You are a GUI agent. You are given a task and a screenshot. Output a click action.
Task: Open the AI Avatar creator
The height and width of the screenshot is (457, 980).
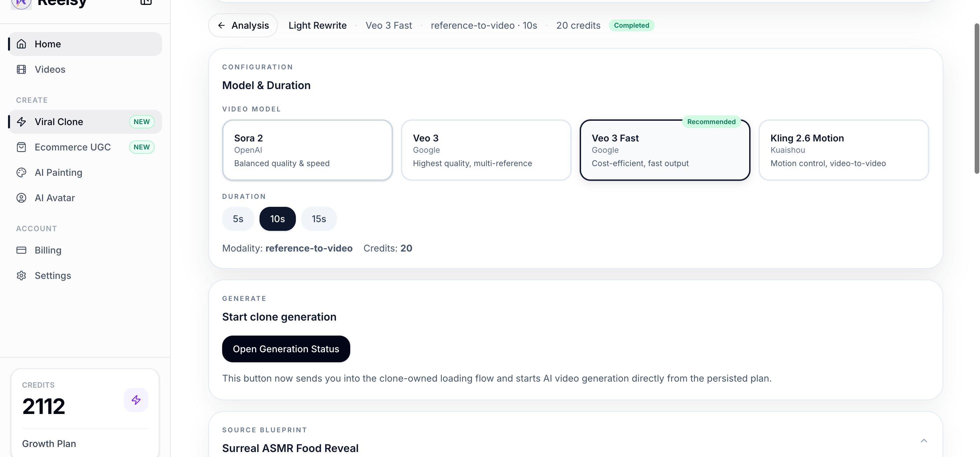coord(55,198)
